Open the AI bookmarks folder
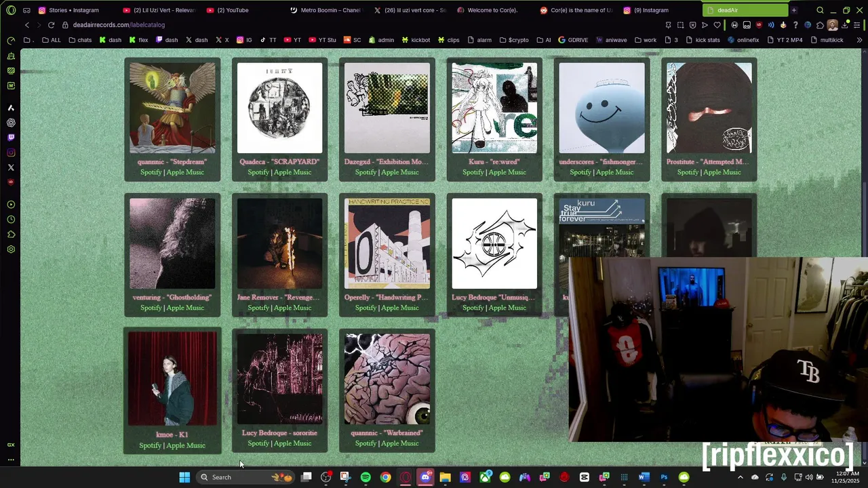The image size is (868, 488). pos(543,40)
